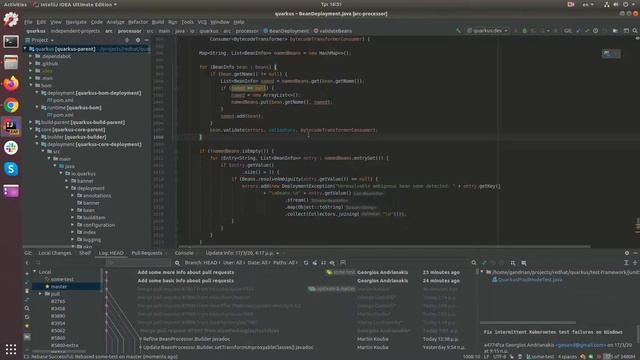The height and width of the screenshot is (360, 640).
Task: Click the BeanDeployment breadcrumb
Action: point(286,31)
